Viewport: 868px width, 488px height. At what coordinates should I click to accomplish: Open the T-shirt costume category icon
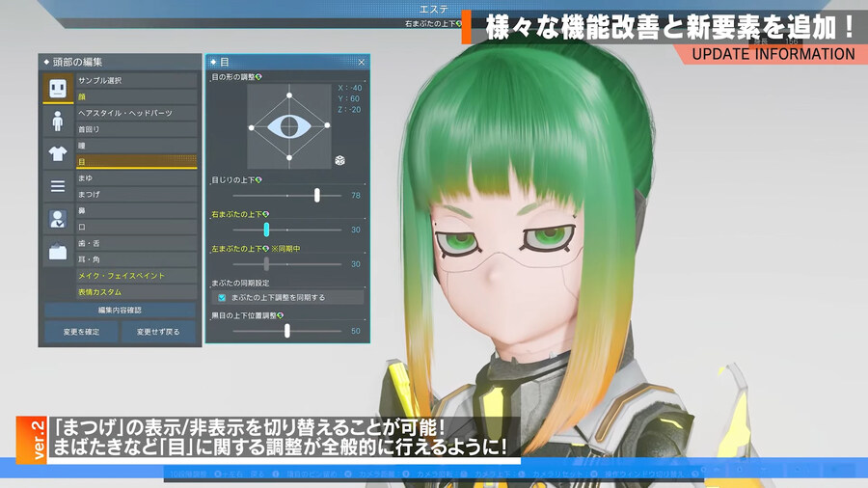[x=57, y=153]
